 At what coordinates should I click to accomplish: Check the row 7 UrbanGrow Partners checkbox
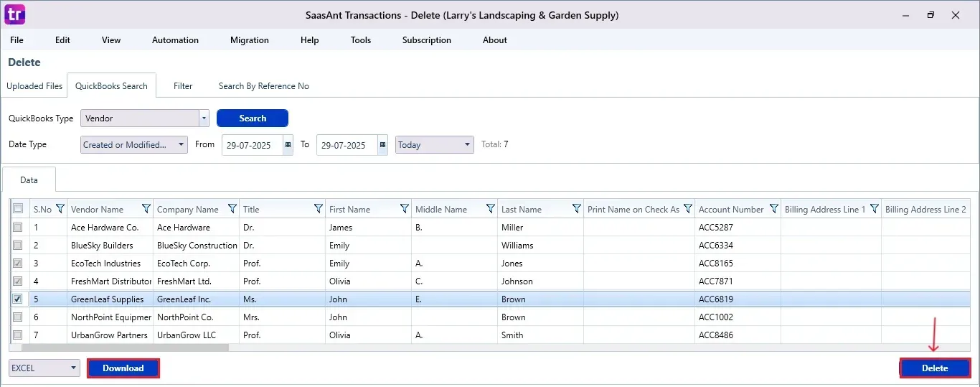tap(18, 335)
